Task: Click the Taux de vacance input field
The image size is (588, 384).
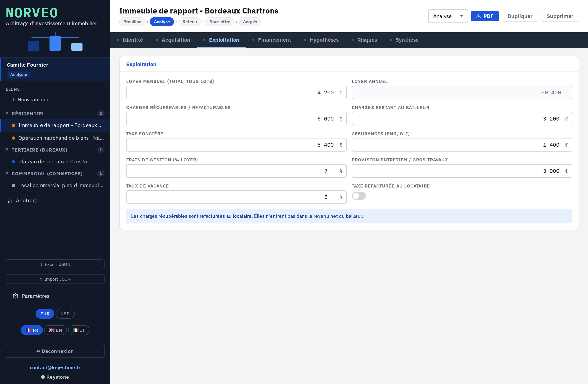Action: (236, 197)
